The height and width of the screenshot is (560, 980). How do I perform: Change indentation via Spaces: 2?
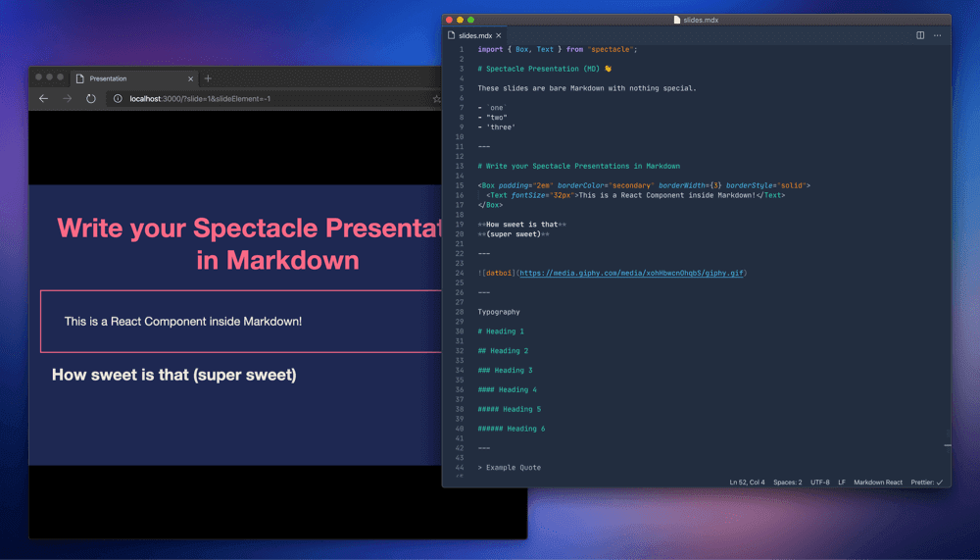(x=788, y=483)
